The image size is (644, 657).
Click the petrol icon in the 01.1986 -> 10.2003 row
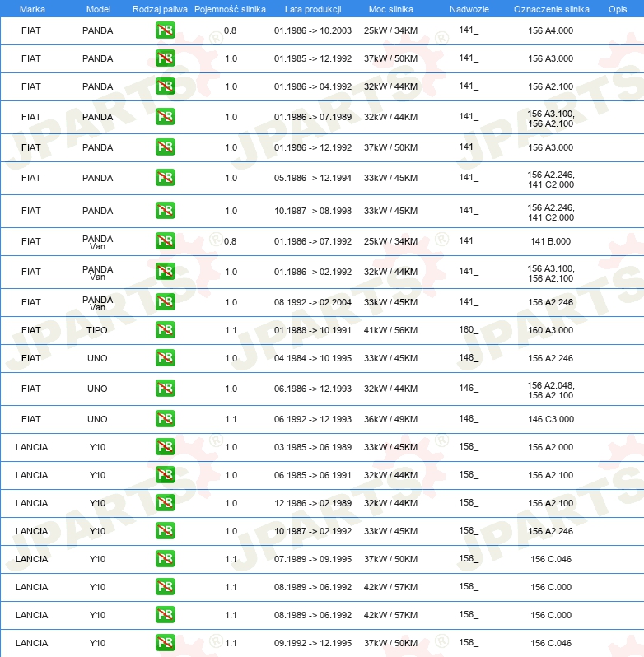click(165, 30)
